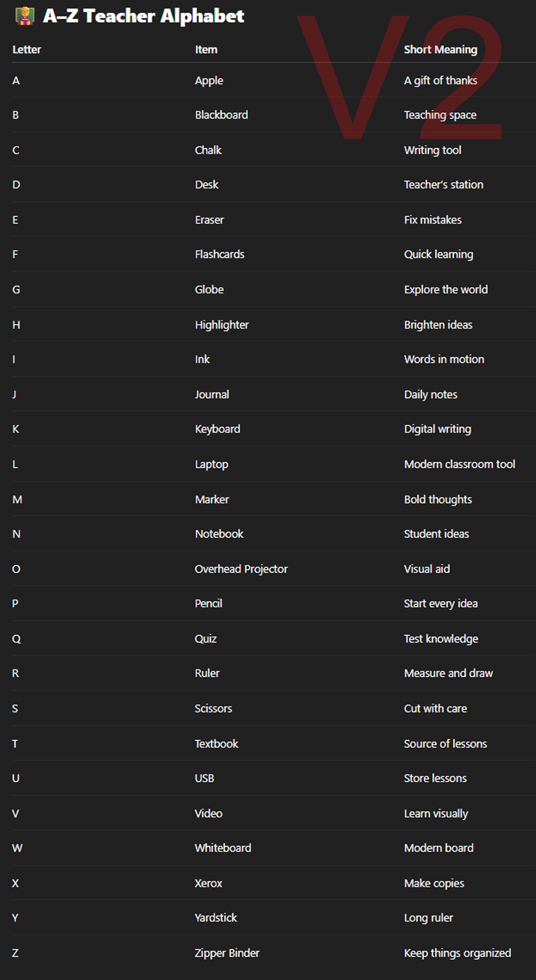
Task: Click the teacher emoji icon in the title
Action: pos(25,16)
